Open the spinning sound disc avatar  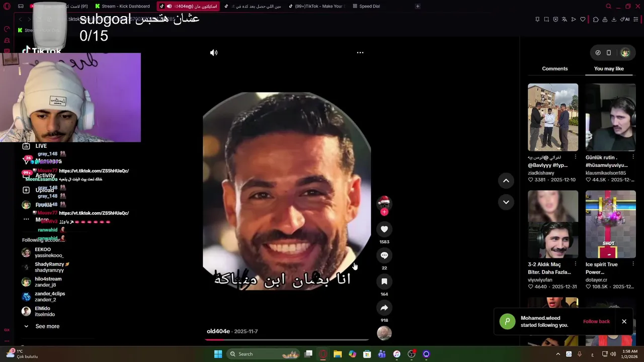384,333
